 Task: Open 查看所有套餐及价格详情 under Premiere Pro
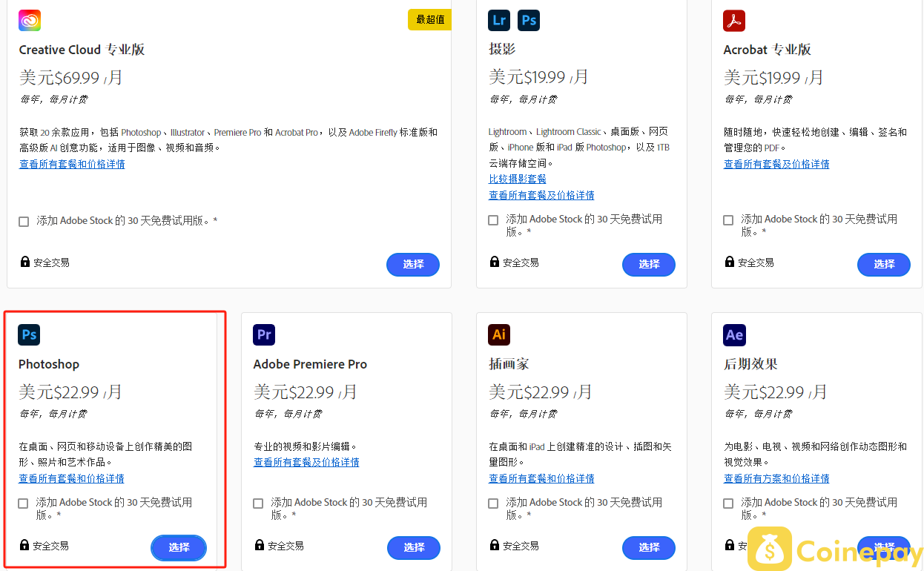tap(306, 463)
